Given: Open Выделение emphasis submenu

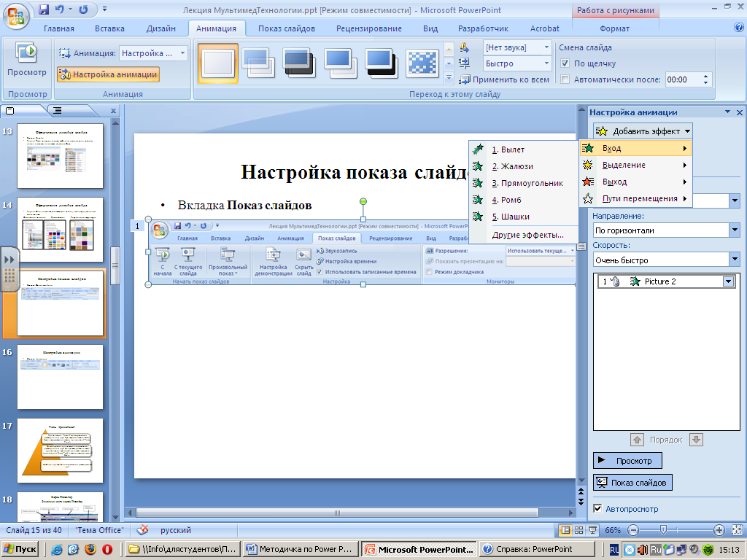Looking at the screenshot, I should [x=635, y=165].
